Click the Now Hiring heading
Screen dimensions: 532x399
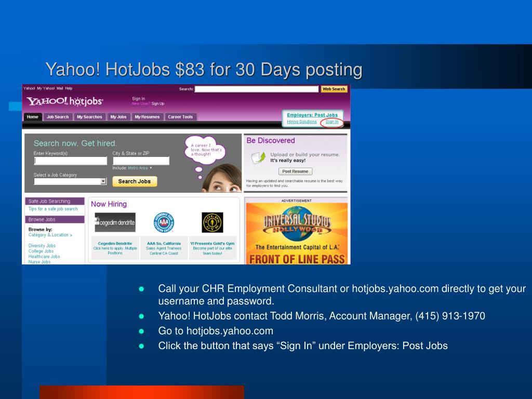109,204
